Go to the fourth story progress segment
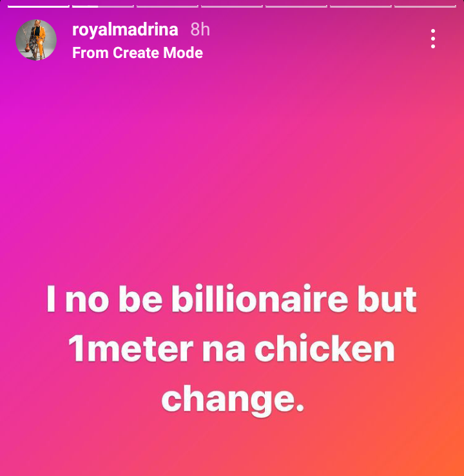Image resolution: width=464 pixels, height=476 pixels. pos(232,6)
